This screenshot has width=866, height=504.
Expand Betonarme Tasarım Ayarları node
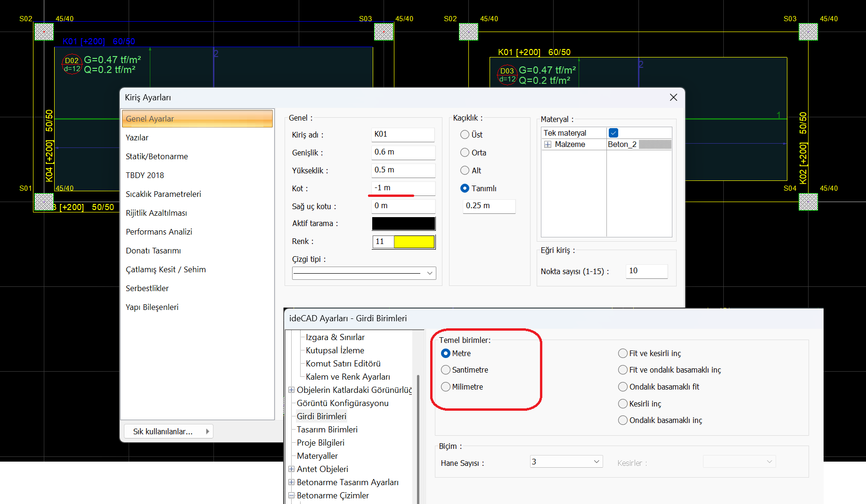[292, 482]
